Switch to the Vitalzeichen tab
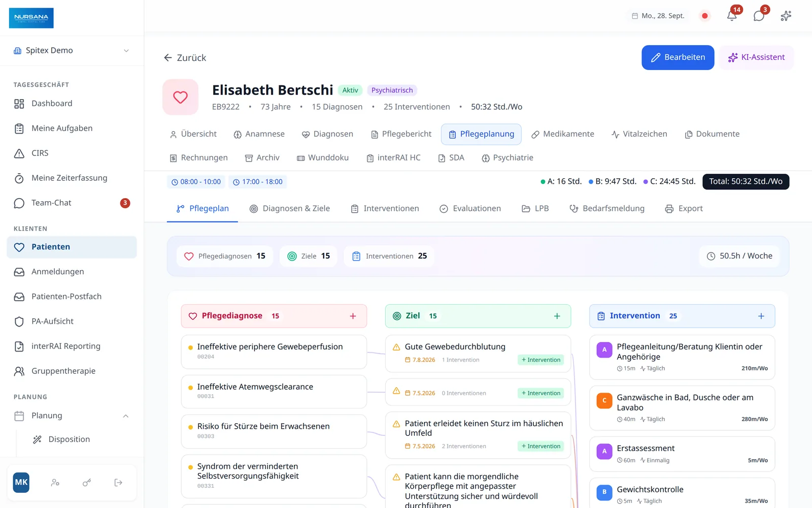This screenshot has width=812, height=508. [639, 134]
